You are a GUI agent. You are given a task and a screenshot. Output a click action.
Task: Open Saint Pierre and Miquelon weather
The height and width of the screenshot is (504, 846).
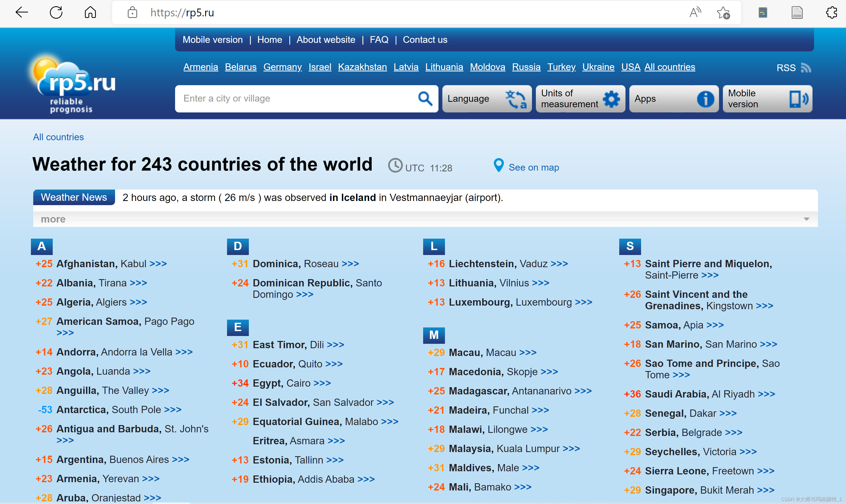coord(708,269)
